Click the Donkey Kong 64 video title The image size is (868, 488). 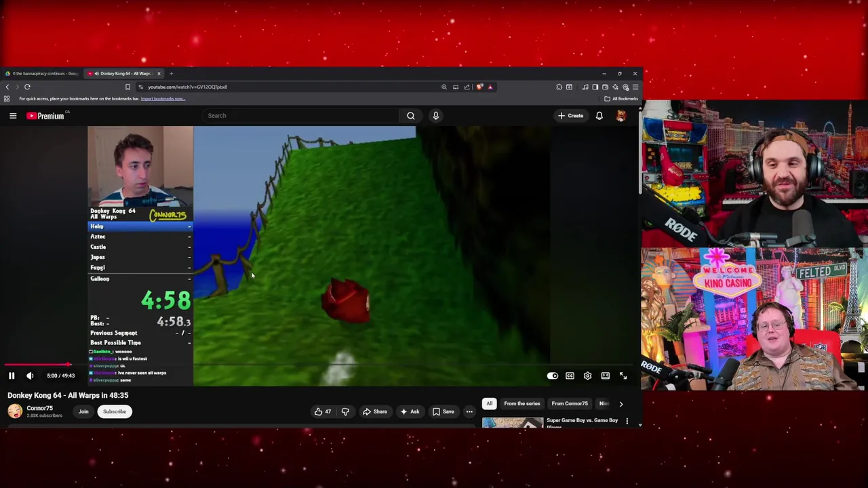coord(68,395)
